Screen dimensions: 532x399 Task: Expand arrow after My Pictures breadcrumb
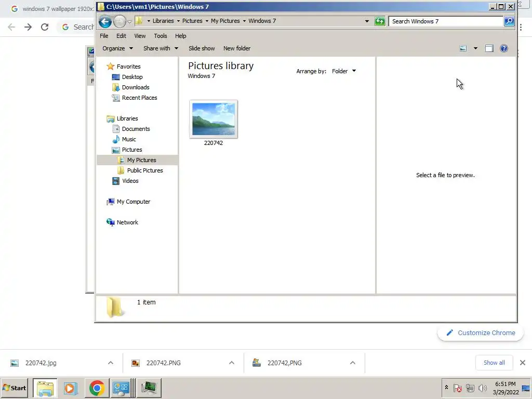click(x=244, y=21)
